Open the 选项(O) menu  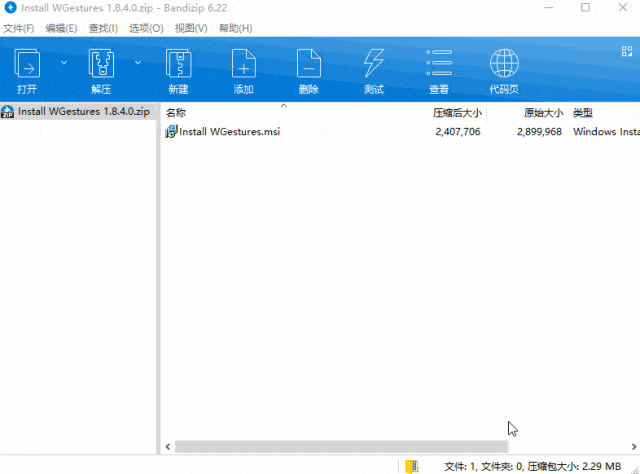(146, 28)
